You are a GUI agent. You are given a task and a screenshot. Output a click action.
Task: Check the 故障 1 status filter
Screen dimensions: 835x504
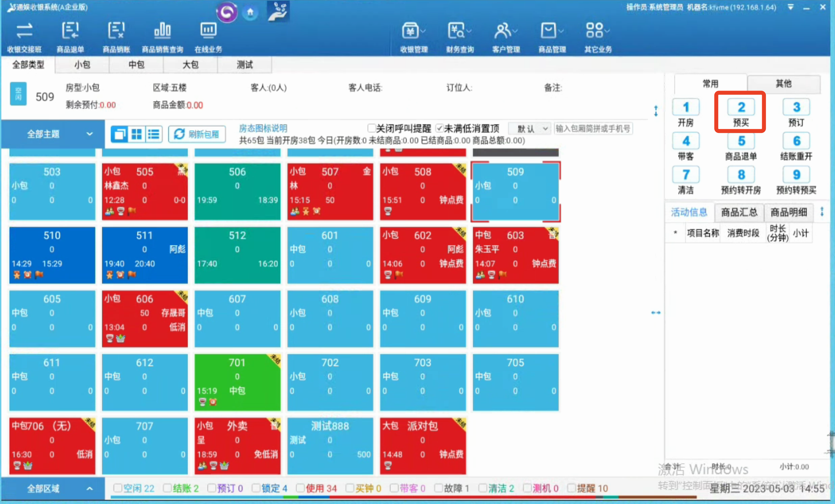click(x=439, y=488)
